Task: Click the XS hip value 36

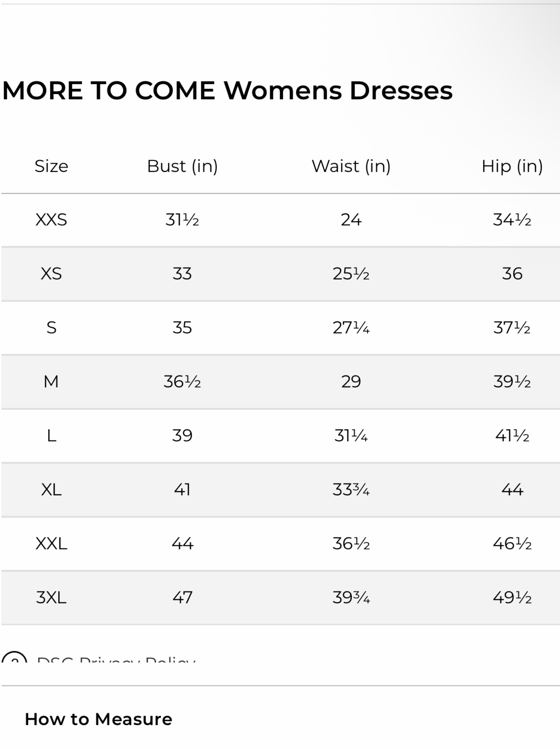Action: (x=512, y=274)
